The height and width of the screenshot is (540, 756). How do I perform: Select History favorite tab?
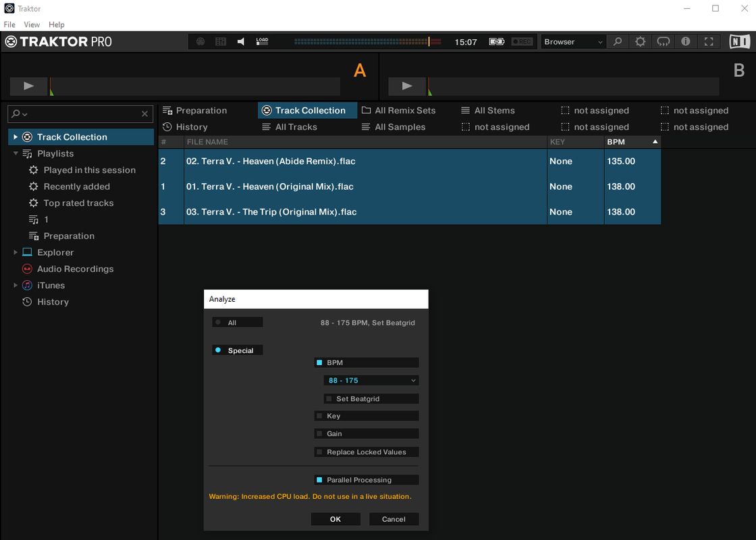coord(185,127)
